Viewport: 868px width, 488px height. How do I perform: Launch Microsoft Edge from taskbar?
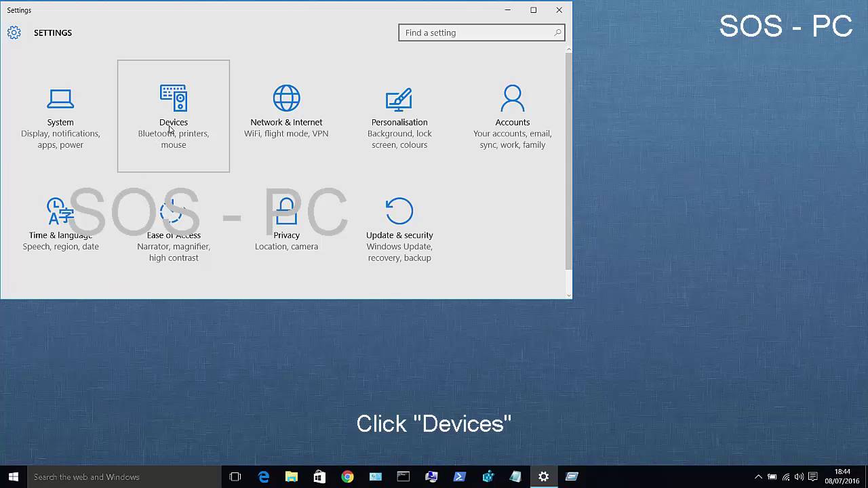click(x=264, y=476)
